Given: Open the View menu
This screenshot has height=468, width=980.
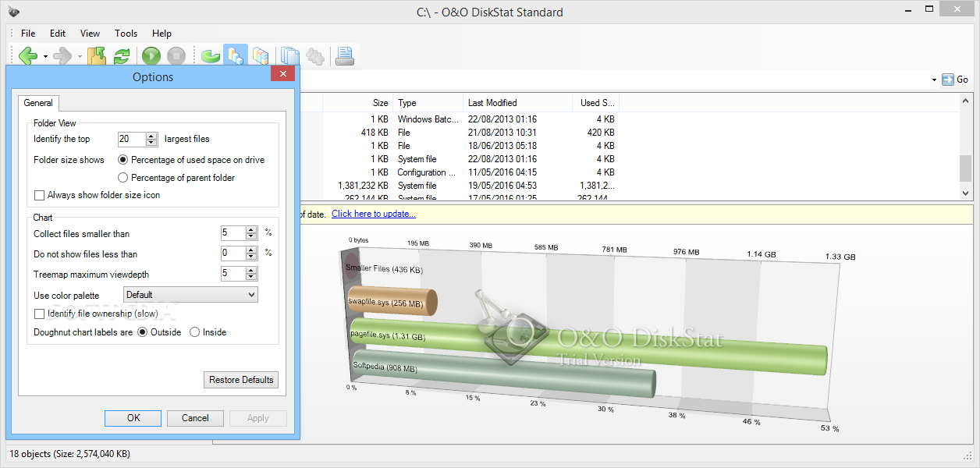Looking at the screenshot, I should (x=90, y=34).
